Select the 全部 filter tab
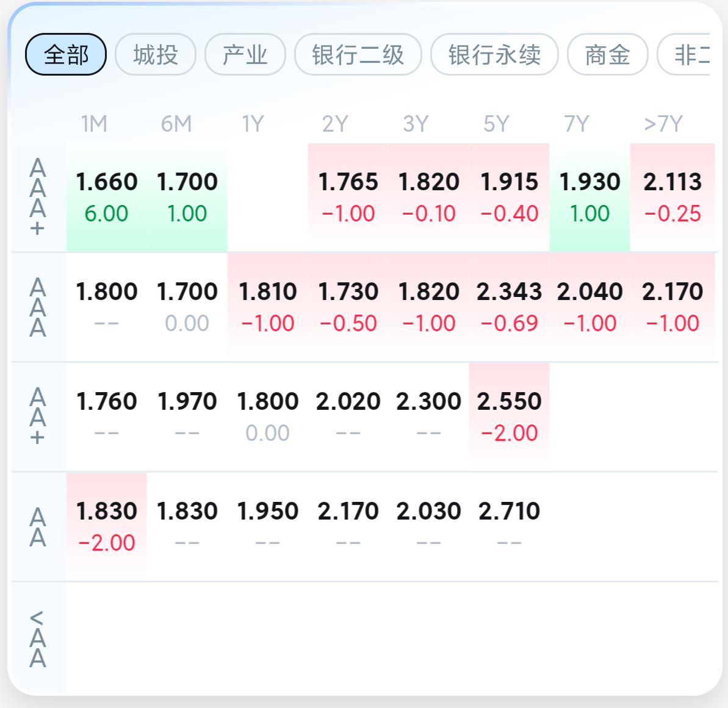 (x=66, y=54)
